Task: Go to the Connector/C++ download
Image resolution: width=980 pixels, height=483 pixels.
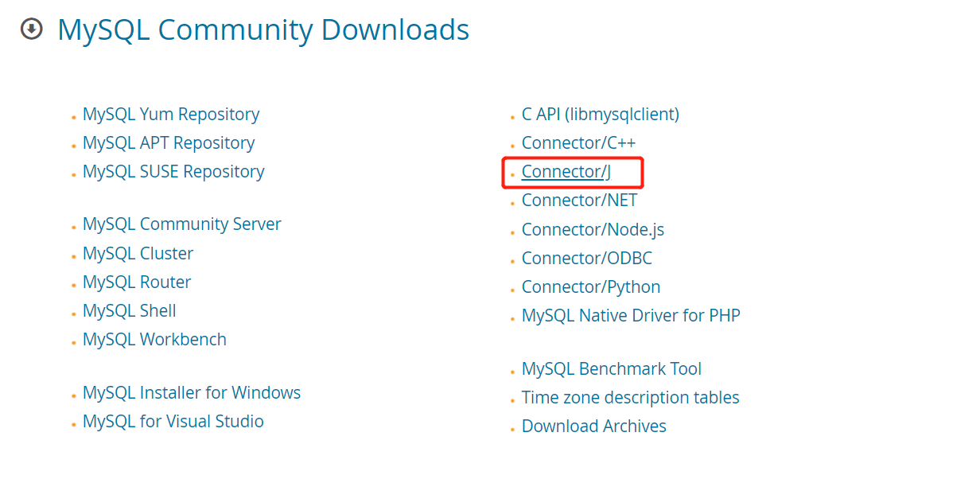Action: click(x=579, y=143)
